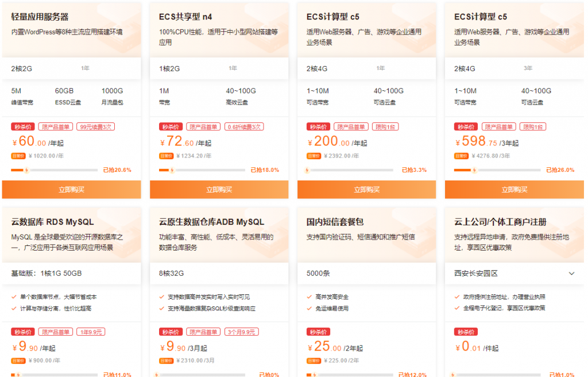Click the checkmark next to 政府提供注册地址，办理营业执照
Screen dimensions: 588x377
point(457,297)
